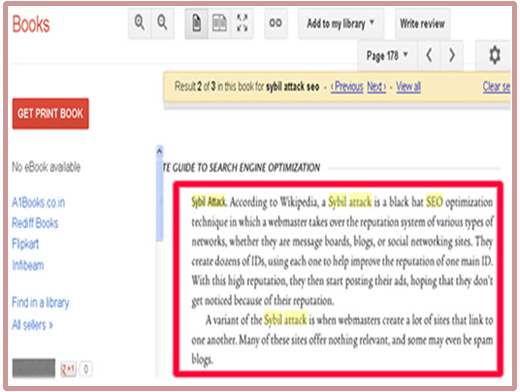
Task: Toggle full screen view icon
Action: (242, 23)
